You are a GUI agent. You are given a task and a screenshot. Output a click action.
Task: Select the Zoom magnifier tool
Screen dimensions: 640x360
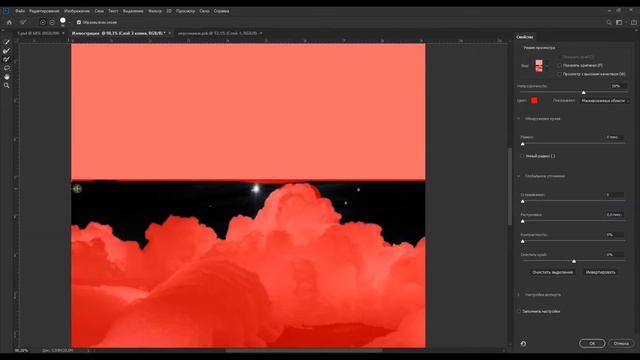(x=7, y=85)
